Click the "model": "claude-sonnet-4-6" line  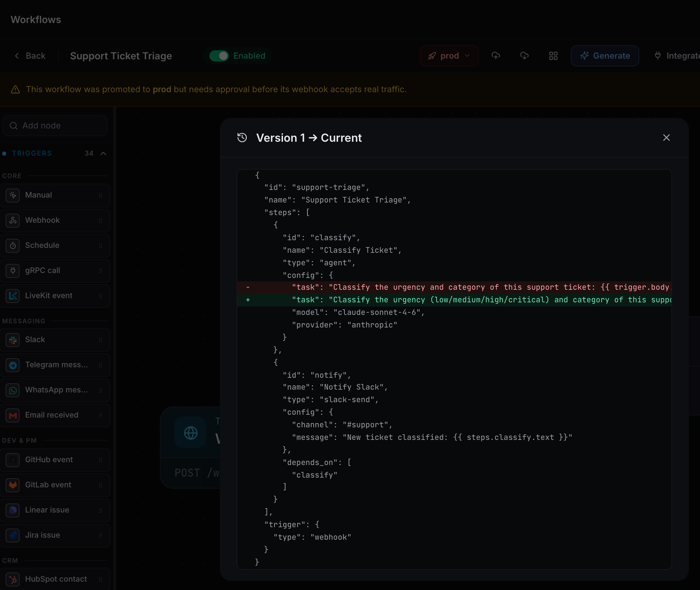(358, 312)
